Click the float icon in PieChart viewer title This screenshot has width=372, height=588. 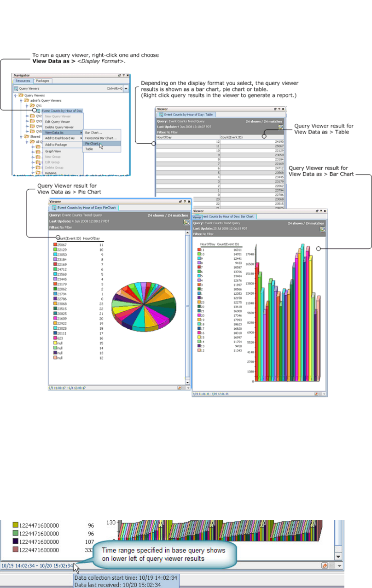click(180, 201)
